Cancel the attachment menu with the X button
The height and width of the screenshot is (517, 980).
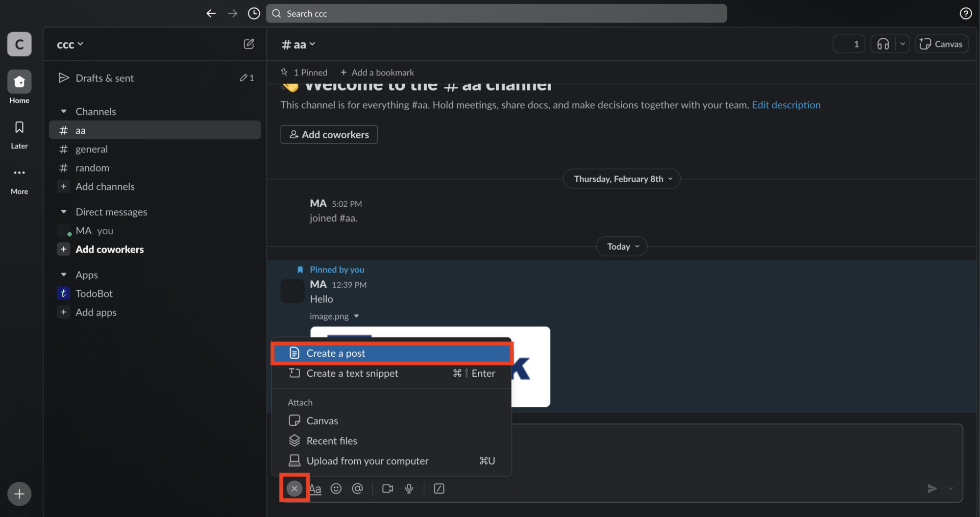point(294,488)
